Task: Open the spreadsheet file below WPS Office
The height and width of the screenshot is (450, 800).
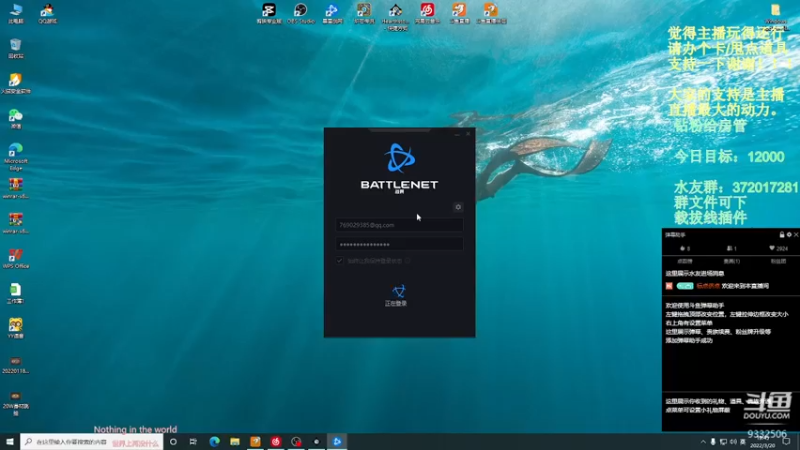Action: pos(16,293)
